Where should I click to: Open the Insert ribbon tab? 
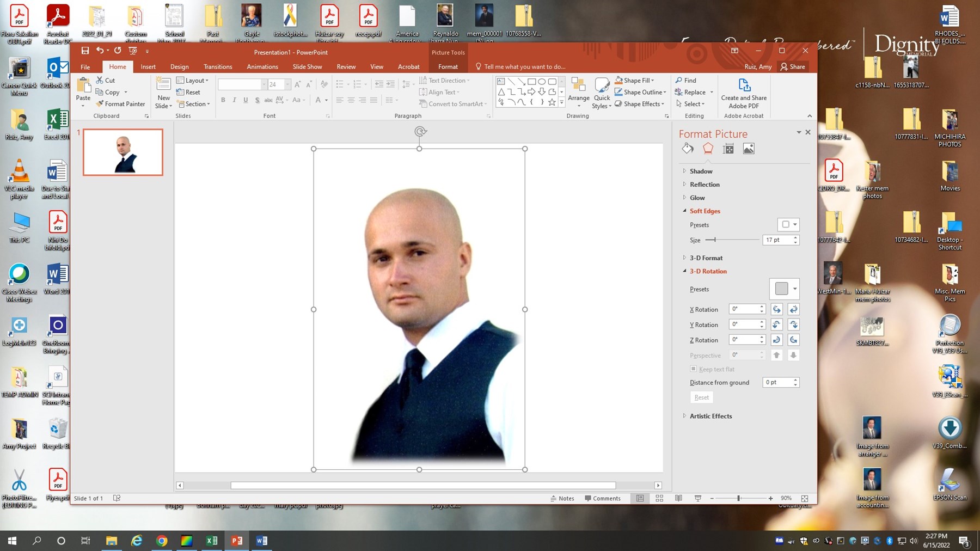[148, 66]
